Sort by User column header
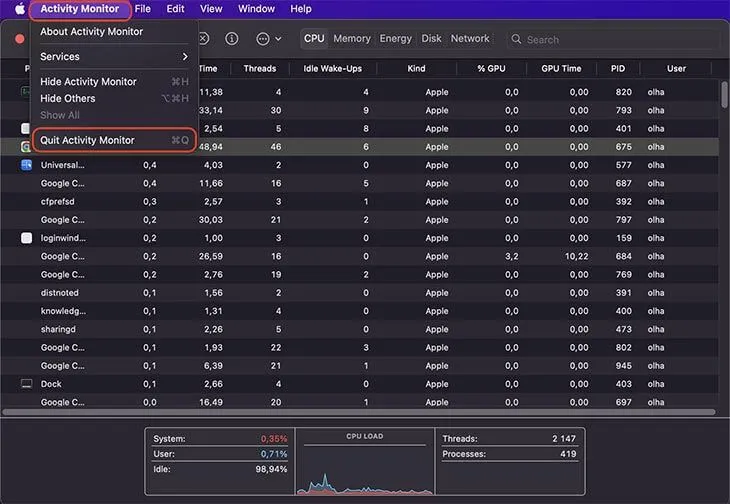Image resolution: width=730 pixels, height=504 pixels. [676, 68]
